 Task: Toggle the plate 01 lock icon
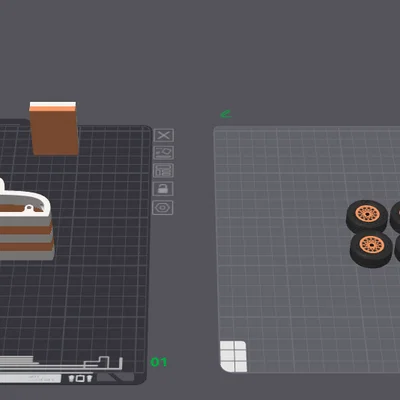click(163, 189)
